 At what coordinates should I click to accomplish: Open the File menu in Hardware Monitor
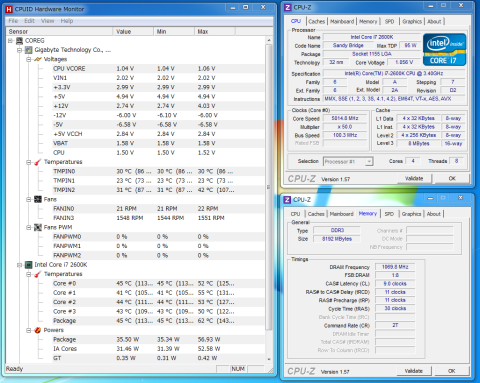[x=13, y=21]
